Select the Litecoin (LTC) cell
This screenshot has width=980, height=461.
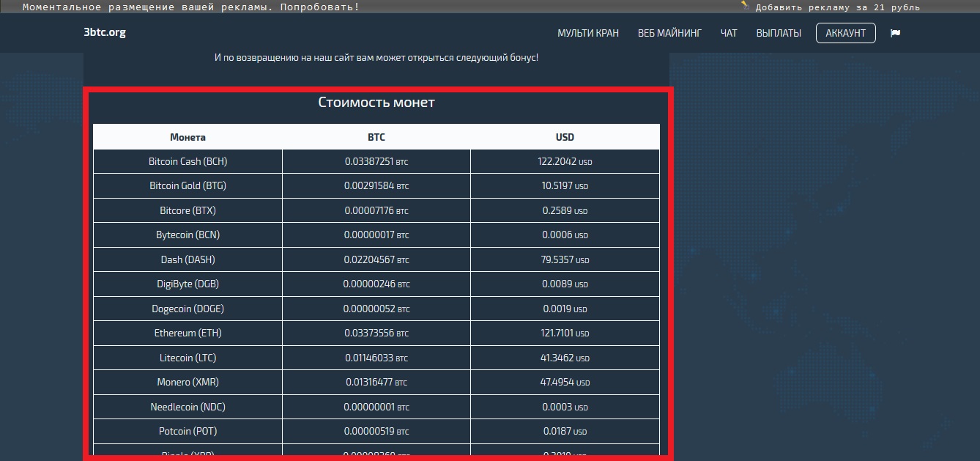point(188,358)
